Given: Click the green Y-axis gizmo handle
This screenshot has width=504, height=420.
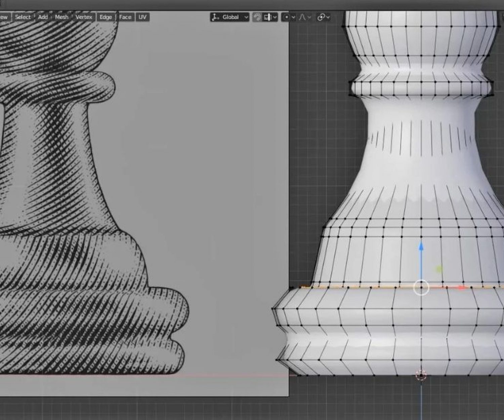Looking at the screenshot, I should (439, 269).
